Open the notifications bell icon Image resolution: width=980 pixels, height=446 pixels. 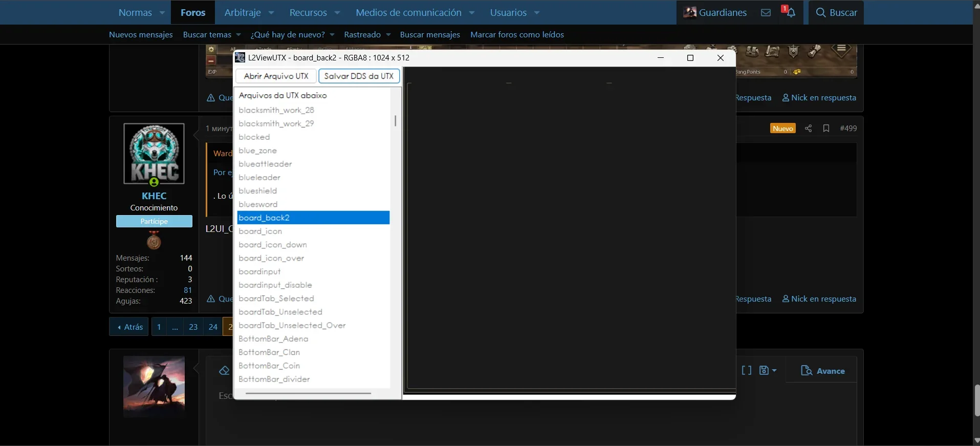(791, 13)
